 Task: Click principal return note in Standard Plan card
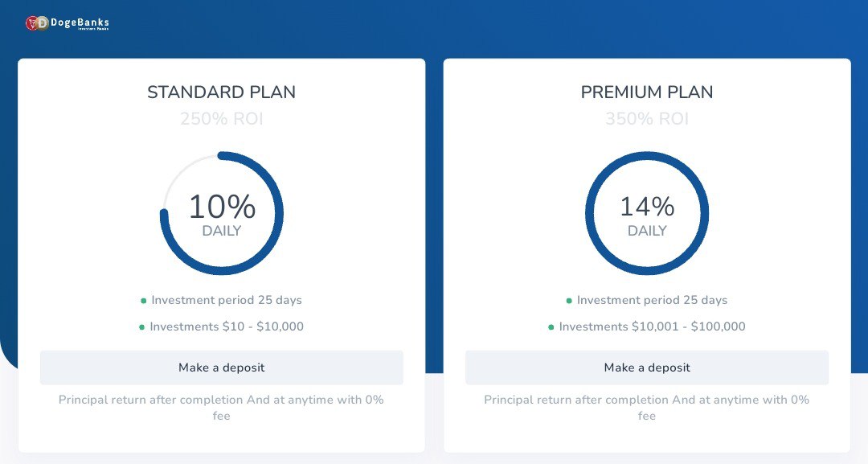[221, 407]
